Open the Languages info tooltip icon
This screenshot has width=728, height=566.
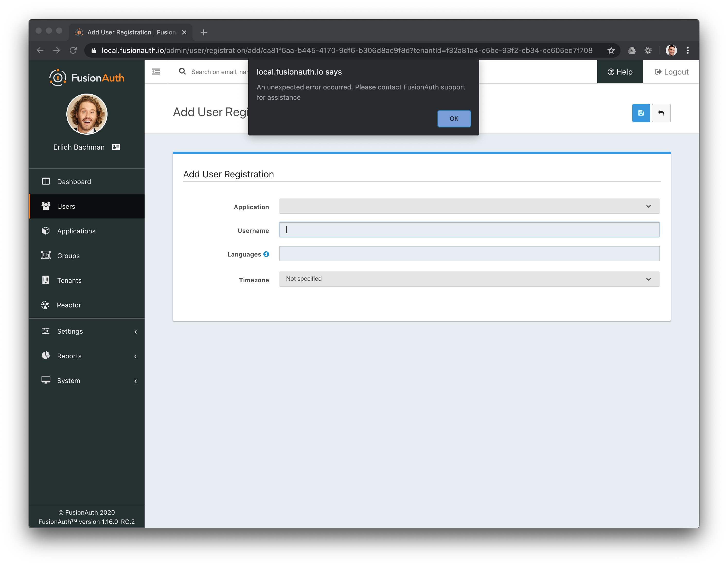click(266, 254)
